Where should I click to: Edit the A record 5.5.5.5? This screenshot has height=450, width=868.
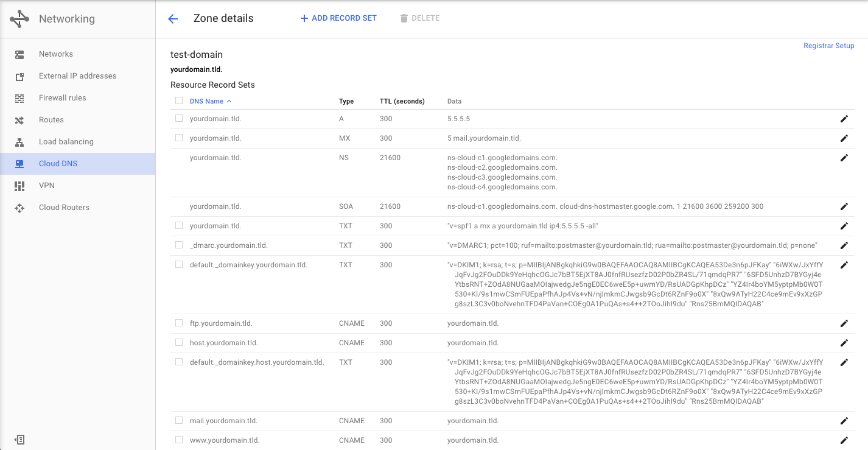(x=844, y=119)
